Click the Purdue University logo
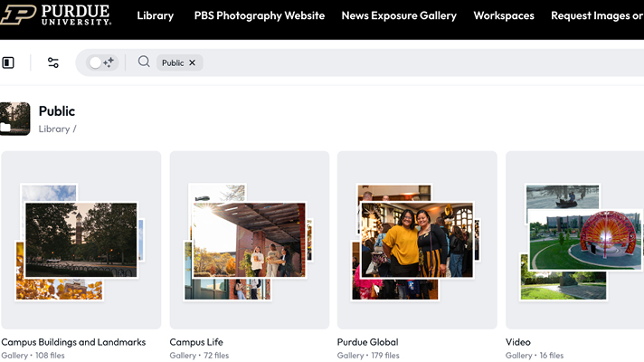 click(x=55, y=14)
